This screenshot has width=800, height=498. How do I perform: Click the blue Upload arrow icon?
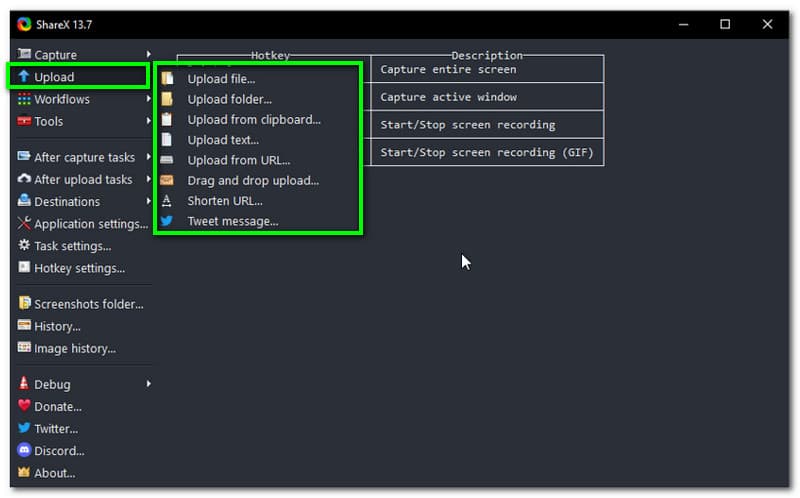pyautogui.click(x=24, y=77)
